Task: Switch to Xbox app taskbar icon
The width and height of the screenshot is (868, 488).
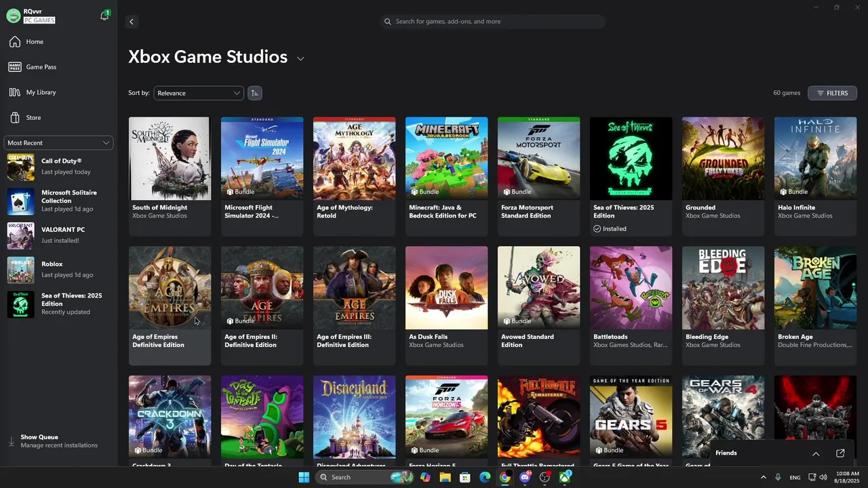Action: [565, 477]
